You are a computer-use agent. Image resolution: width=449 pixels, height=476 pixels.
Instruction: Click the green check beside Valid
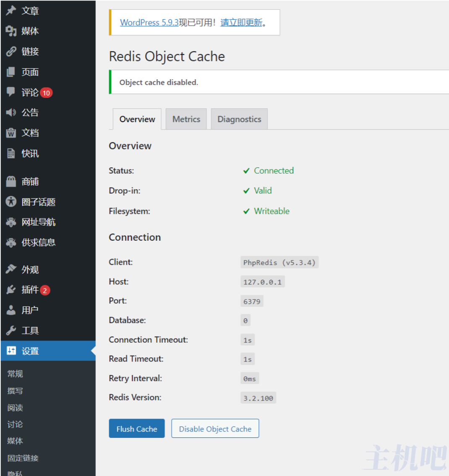246,191
